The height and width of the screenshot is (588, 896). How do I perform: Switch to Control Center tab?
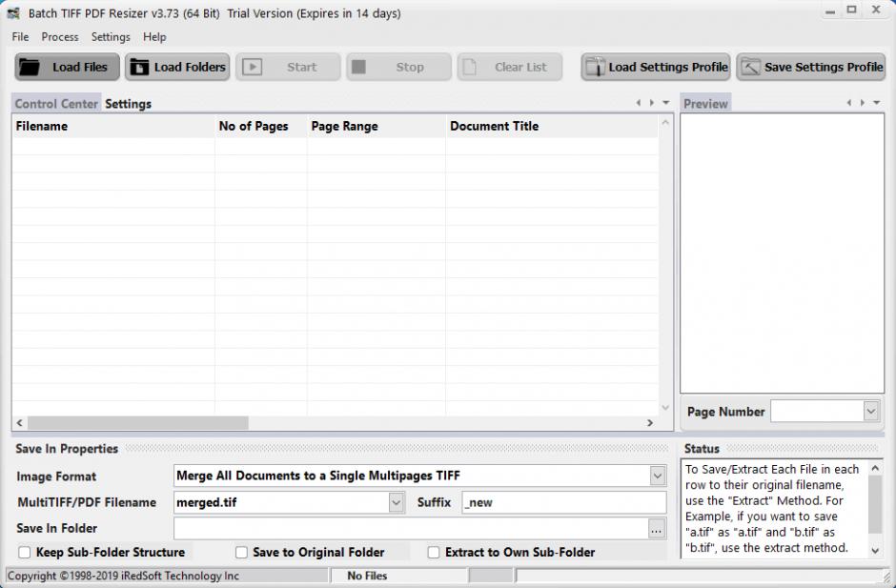click(x=56, y=104)
